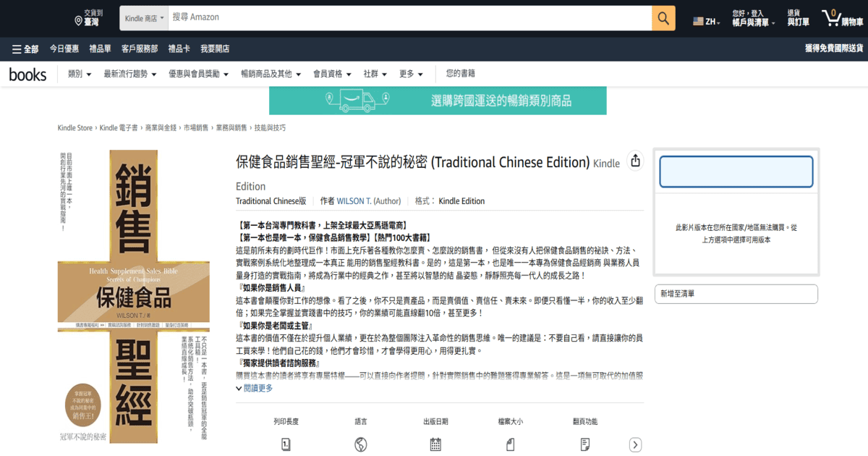Expand description with 閱讀更多
Viewport: 868px width, 456px height.
pyautogui.click(x=254, y=389)
